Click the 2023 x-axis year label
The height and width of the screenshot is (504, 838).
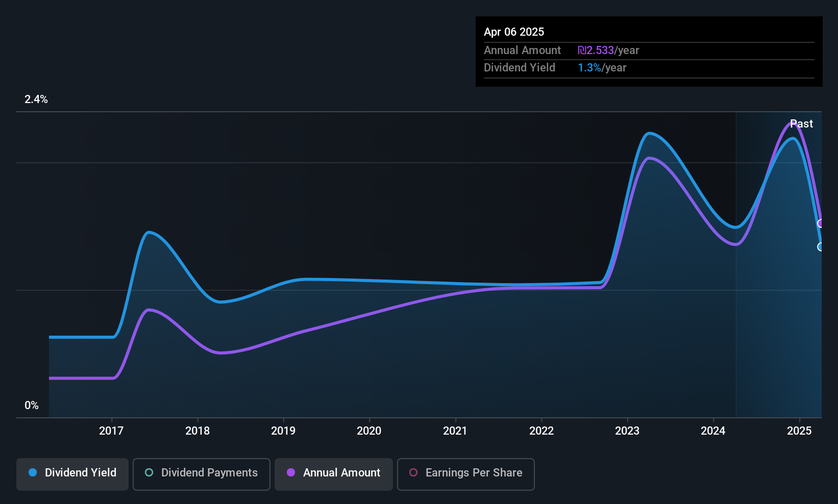click(x=627, y=431)
